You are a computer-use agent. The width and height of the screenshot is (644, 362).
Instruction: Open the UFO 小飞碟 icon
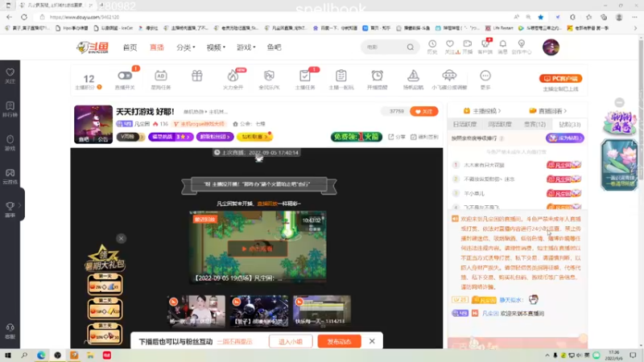tap(449, 76)
